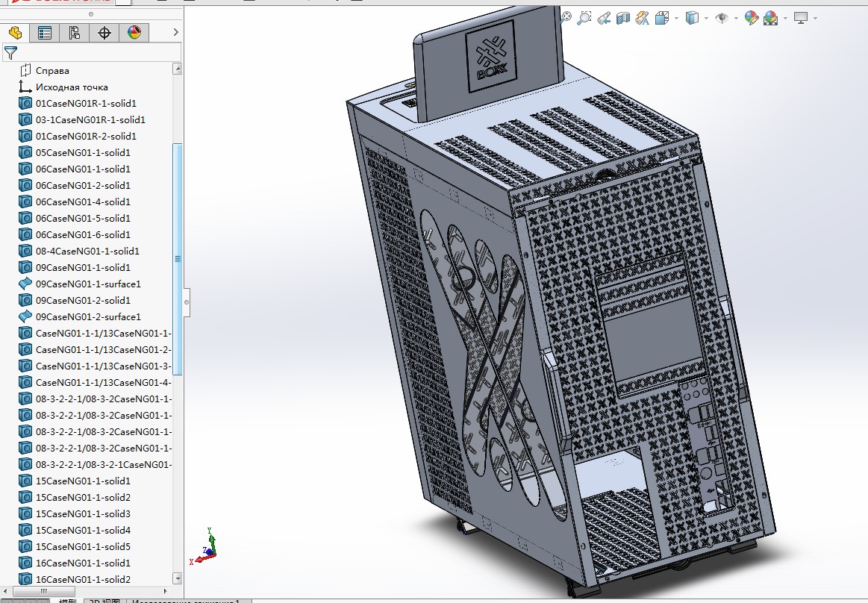
Task: Select the Справа plane in the tree
Action: (52, 70)
